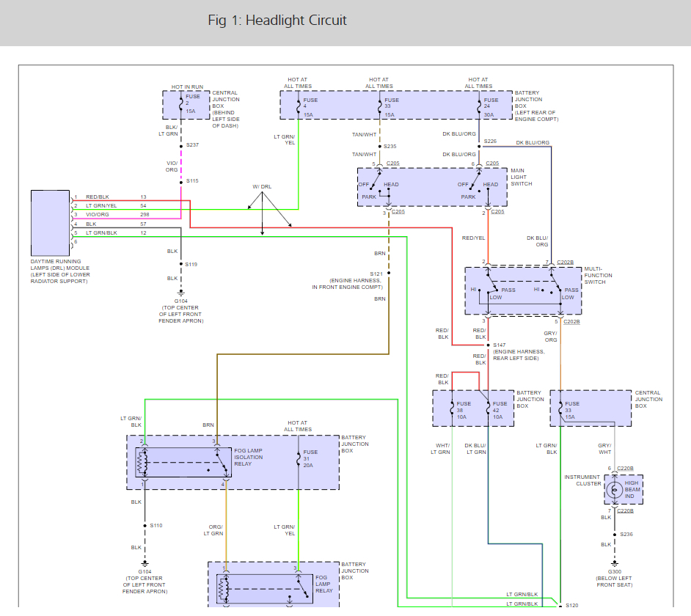Click splice label S226
The width and height of the screenshot is (691, 616).
coord(490,141)
